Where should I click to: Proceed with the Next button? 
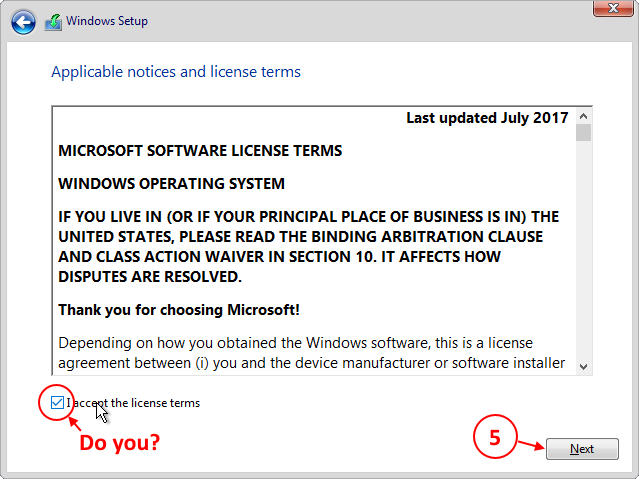[x=582, y=449]
